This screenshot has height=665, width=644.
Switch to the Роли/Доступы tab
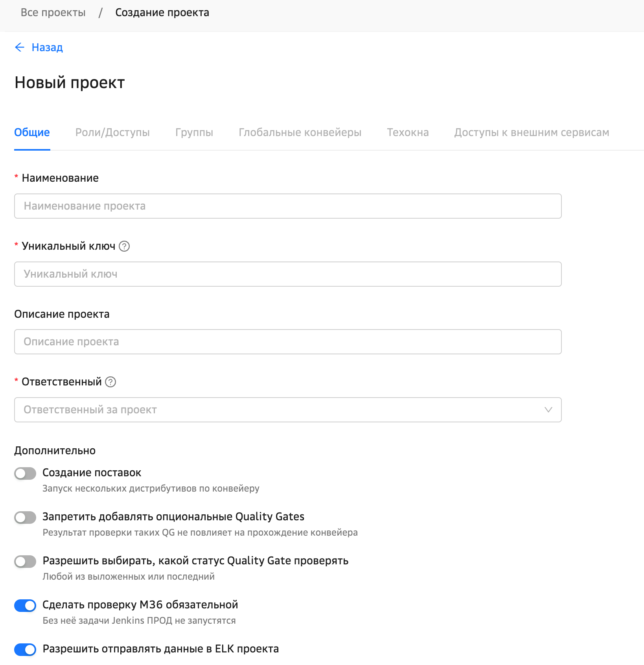[112, 133]
